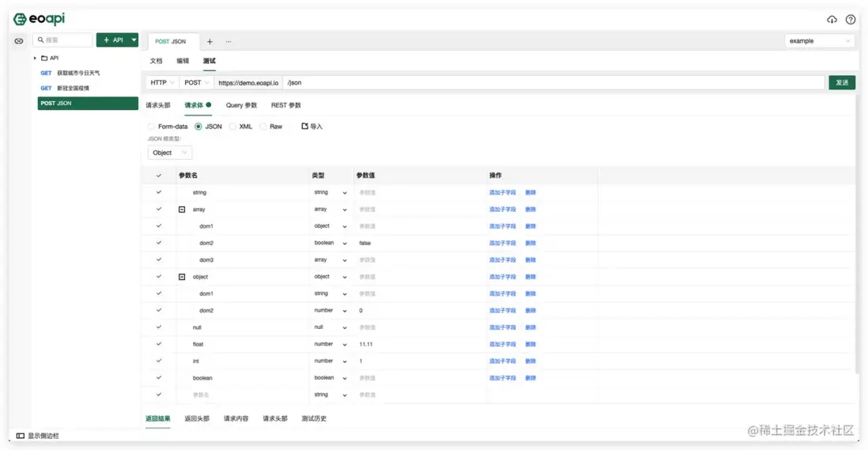The height and width of the screenshot is (450, 868).
Task: Select the JSON radio button
Action: coord(198,127)
